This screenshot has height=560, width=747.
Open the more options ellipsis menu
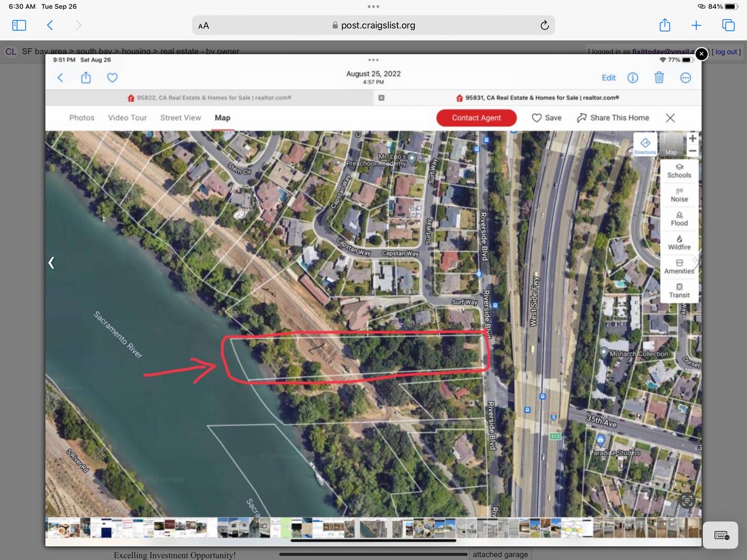pos(685,77)
